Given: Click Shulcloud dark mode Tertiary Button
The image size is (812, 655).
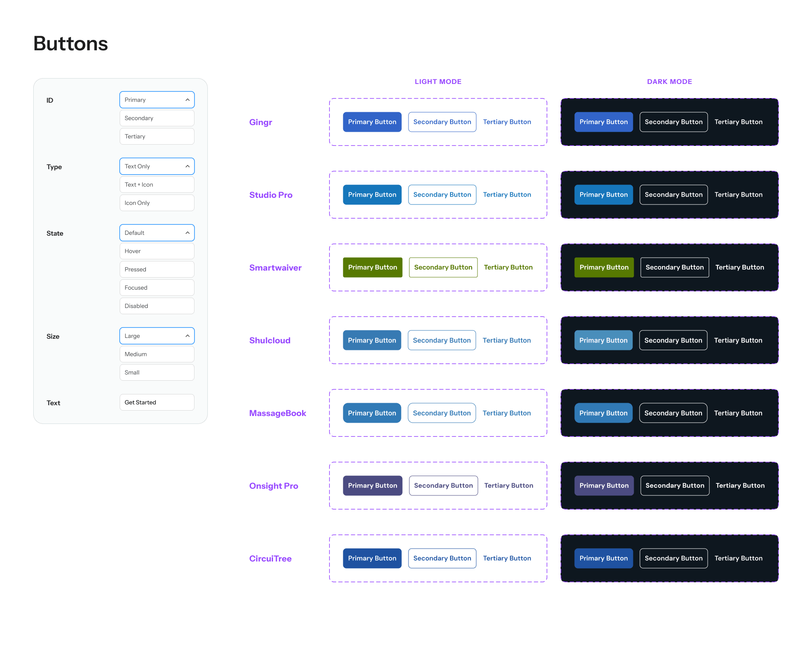Looking at the screenshot, I should click(738, 340).
